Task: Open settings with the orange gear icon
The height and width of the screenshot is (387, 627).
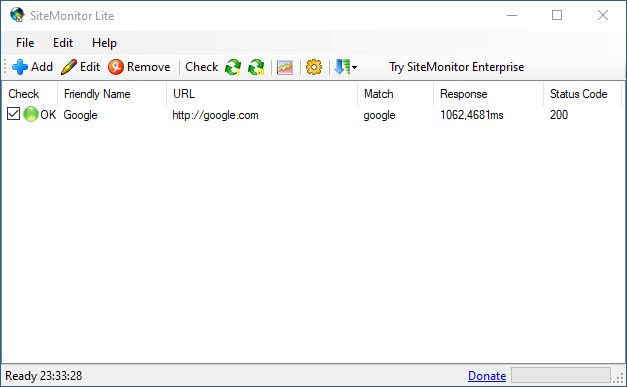Action: (x=314, y=67)
